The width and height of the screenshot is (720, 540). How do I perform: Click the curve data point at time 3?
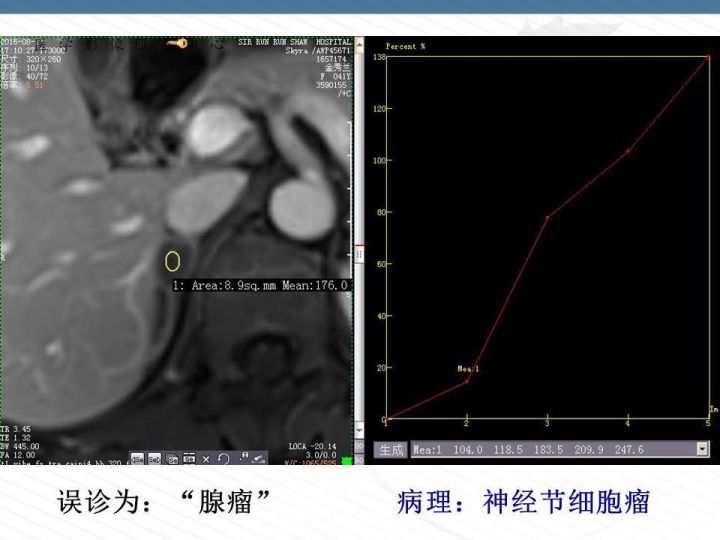(547, 217)
